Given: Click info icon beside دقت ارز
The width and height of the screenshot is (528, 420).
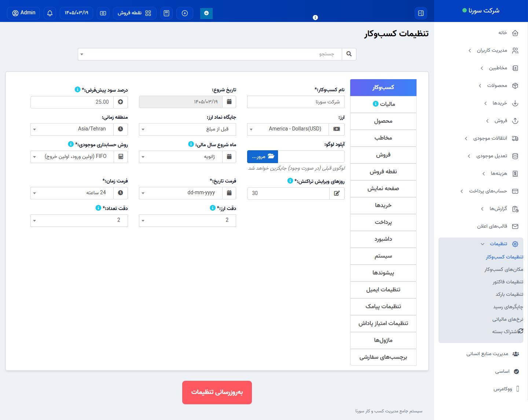Looking at the screenshot, I should [213, 208].
